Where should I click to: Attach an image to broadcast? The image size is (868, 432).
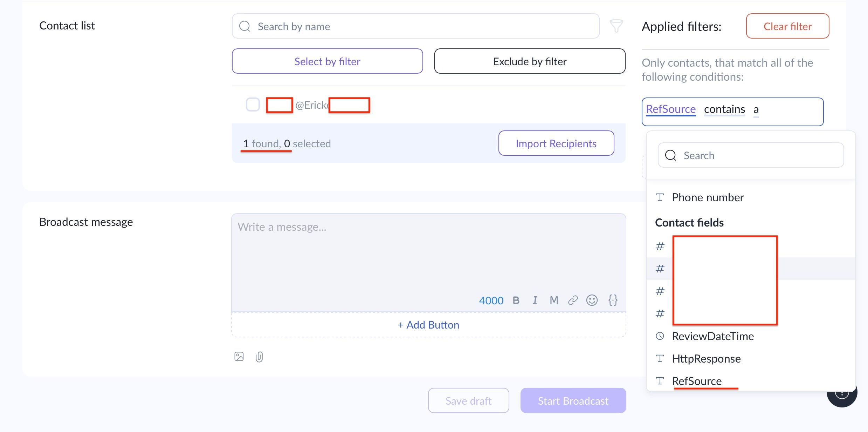(x=239, y=357)
